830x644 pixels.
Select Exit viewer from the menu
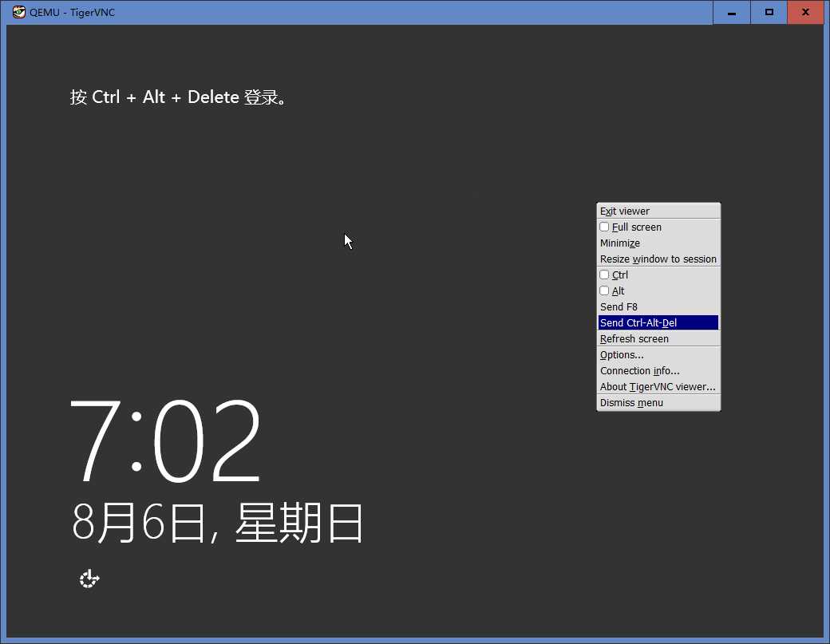[658, 211]
